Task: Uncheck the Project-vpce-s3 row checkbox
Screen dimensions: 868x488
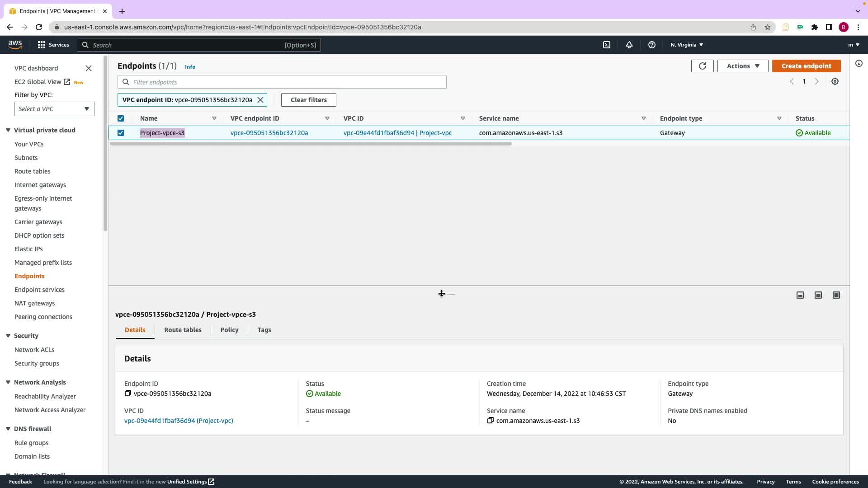Action: (121, 133)
